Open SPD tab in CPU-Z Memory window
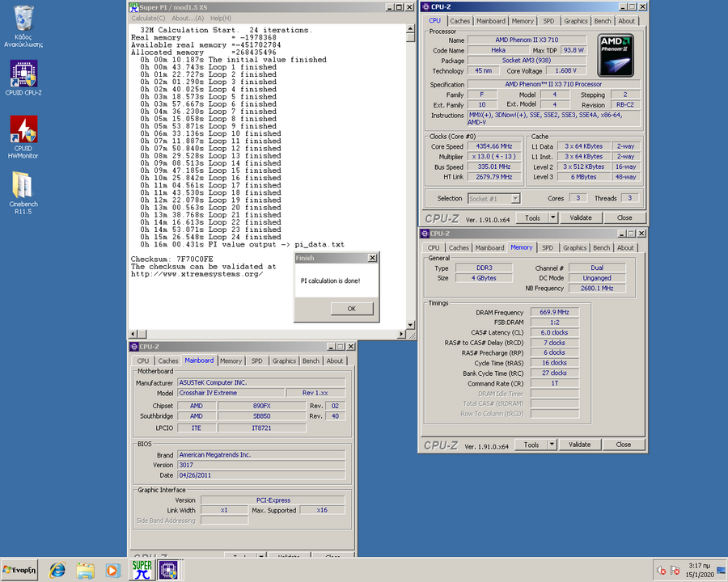728x582 pixels. tap(548, 248)
